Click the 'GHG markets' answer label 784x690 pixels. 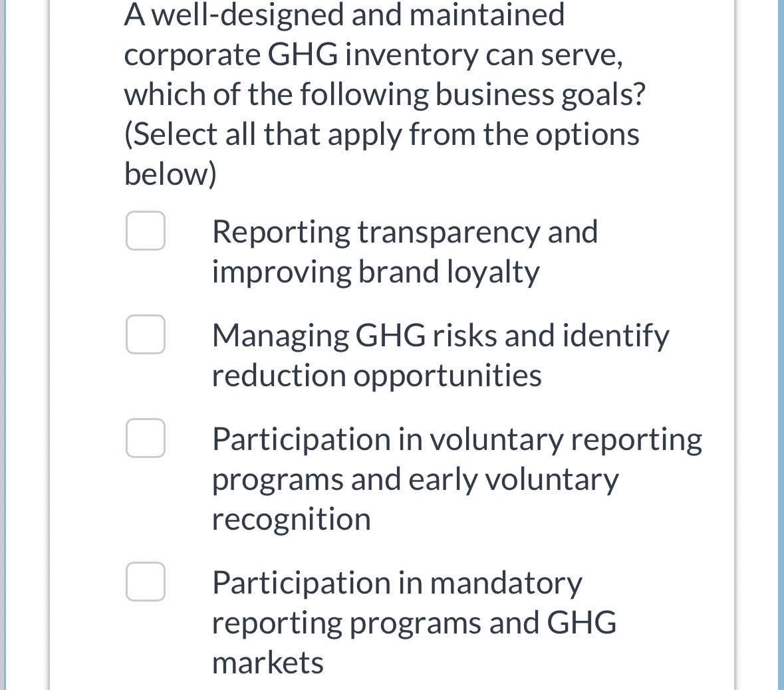click(267, 661)
